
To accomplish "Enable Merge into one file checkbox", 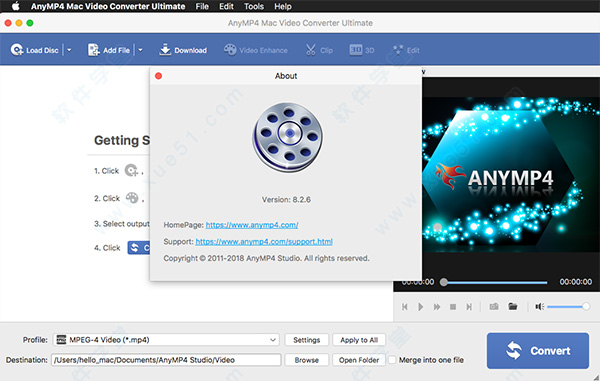I will (392, 360).
